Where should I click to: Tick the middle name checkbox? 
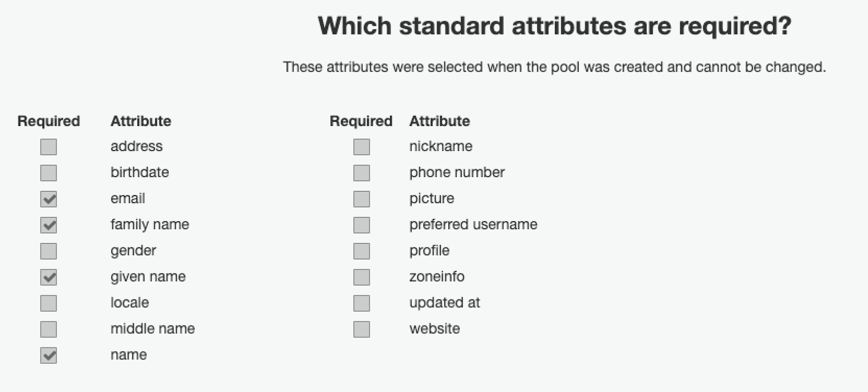click(48, 329)
